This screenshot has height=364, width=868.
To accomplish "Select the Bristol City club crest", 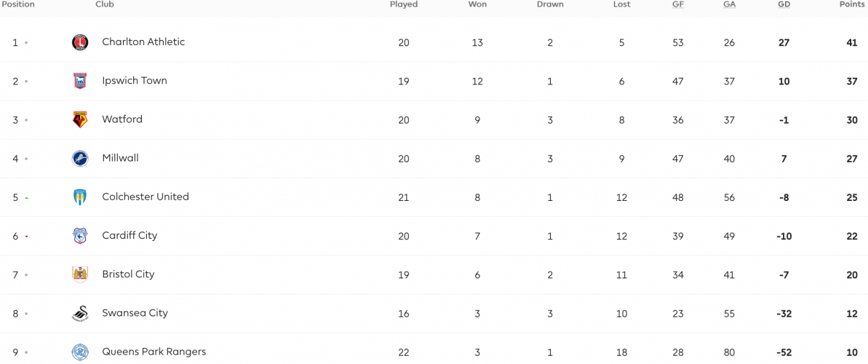I will (80, 274).
